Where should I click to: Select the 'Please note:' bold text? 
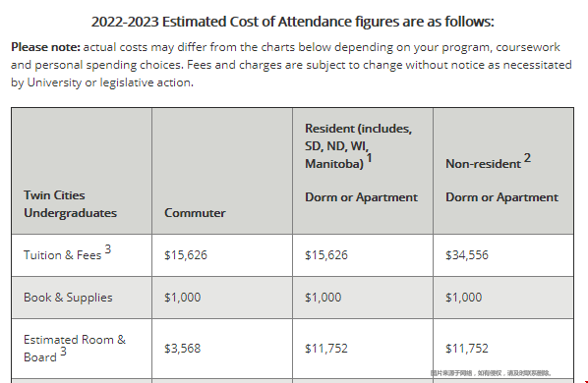coord(45,47)
